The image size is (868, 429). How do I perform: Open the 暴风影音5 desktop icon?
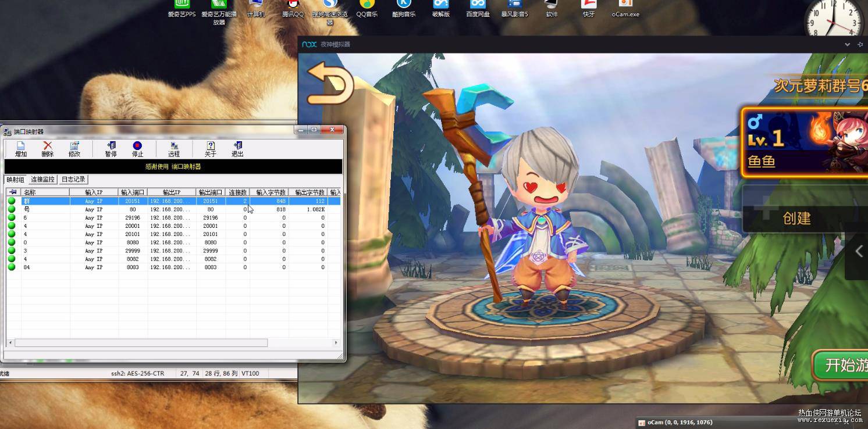[515, 9]
